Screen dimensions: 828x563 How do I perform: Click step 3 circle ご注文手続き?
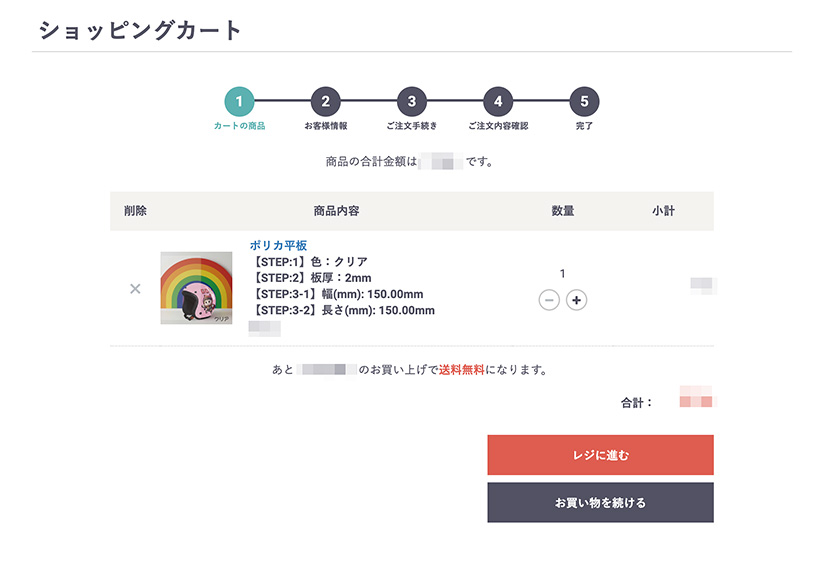(x=412, y=101)
